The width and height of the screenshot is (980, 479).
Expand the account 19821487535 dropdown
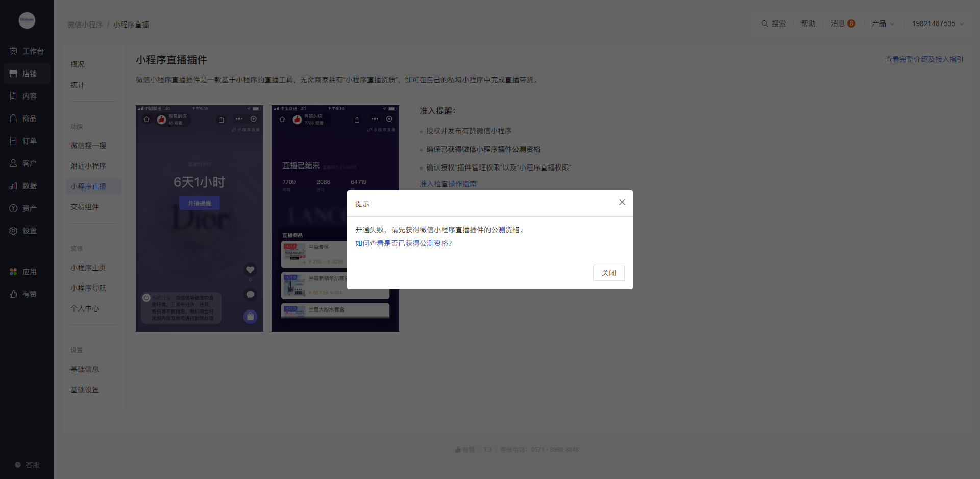938,23
